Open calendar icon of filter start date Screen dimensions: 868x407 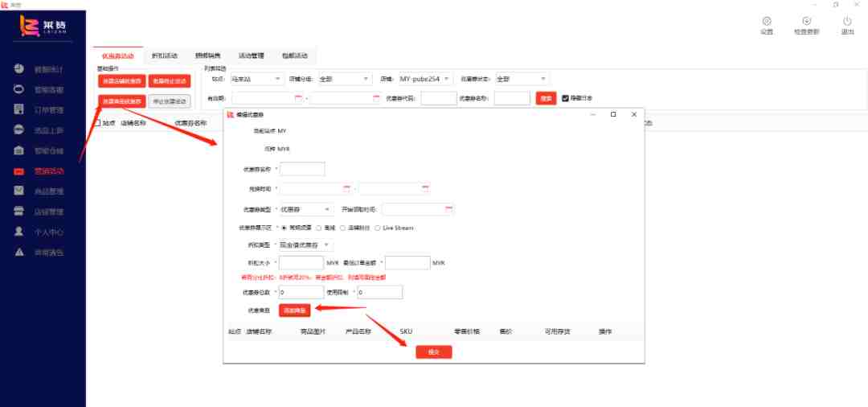point(298,98)
